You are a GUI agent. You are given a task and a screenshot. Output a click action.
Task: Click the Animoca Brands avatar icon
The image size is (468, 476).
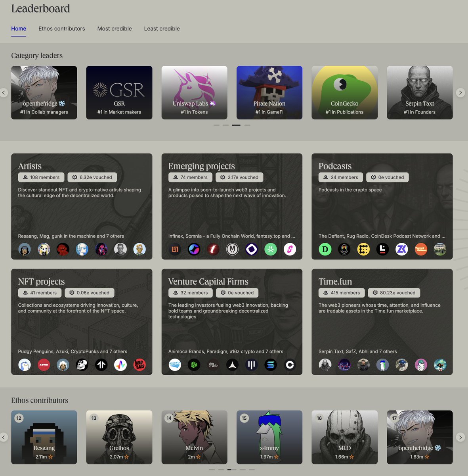click(175, 365)
